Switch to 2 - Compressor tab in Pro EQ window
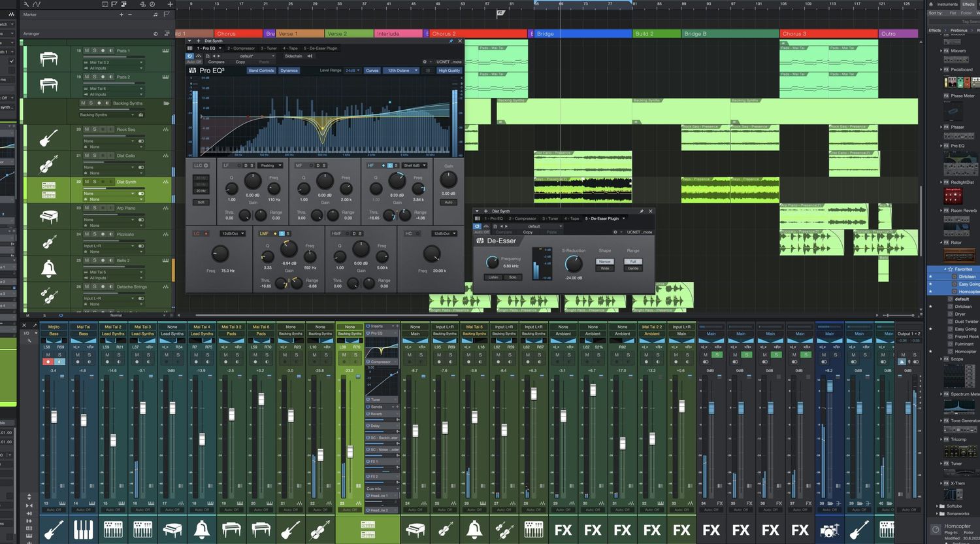The width and height of the screenshot is (980, 544). [241, 48]
